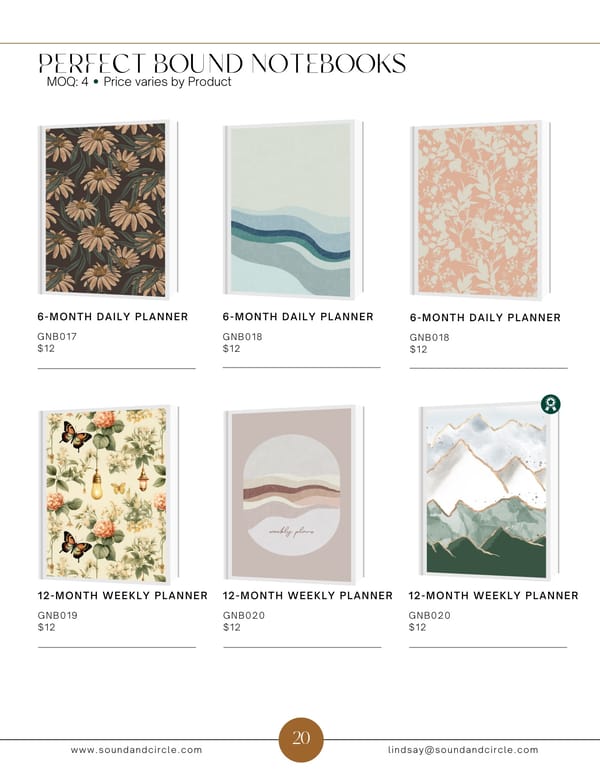
Task: Click 12-Month Weekly Planner title under the mountain cover
Action: click(x=493, y=595)
